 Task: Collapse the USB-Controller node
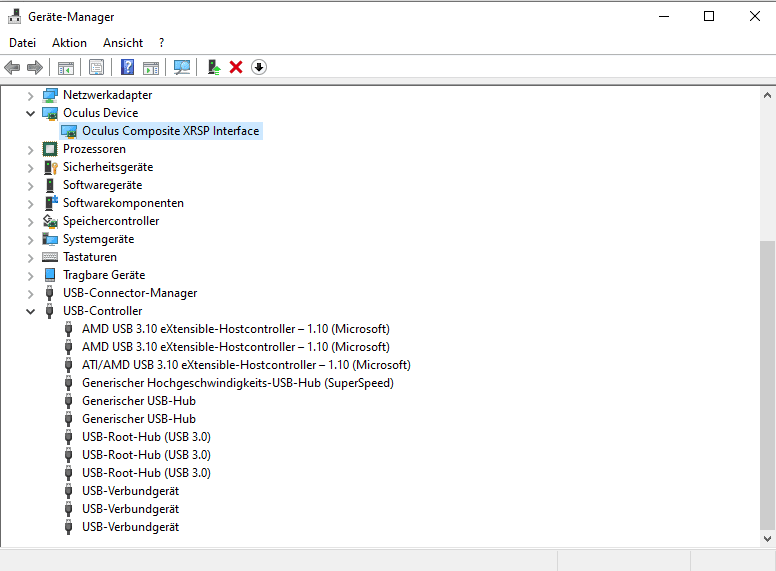tap(30, 311)
